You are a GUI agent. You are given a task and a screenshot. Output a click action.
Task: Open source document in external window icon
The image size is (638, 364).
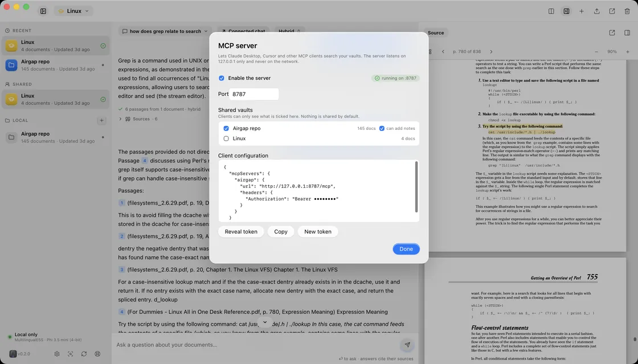coord(612,32)
